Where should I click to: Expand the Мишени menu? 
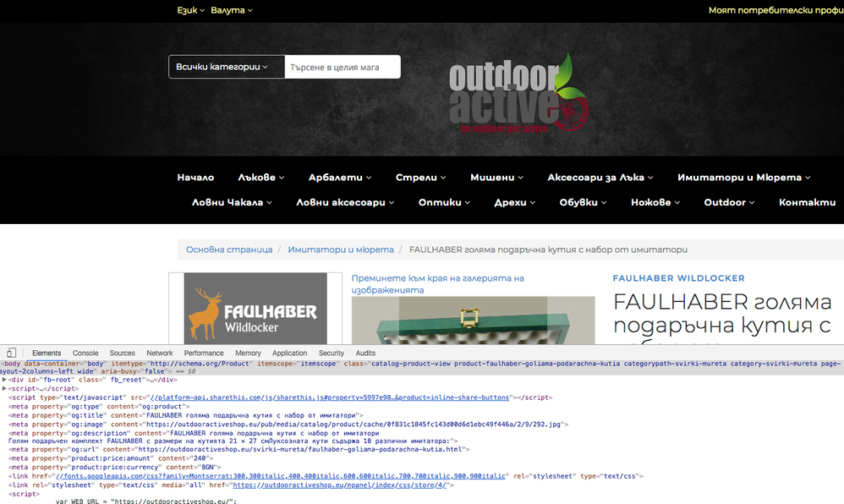point(496,177)
